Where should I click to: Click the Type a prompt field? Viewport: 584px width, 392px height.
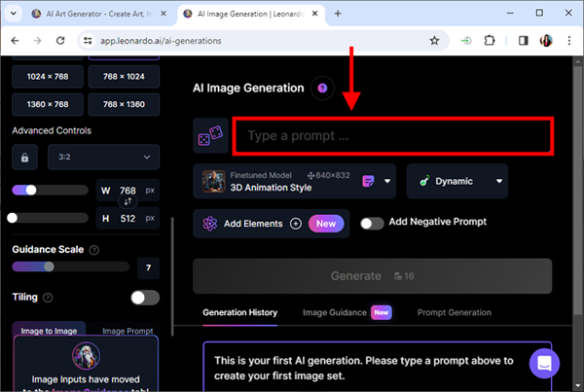point(393,136)
